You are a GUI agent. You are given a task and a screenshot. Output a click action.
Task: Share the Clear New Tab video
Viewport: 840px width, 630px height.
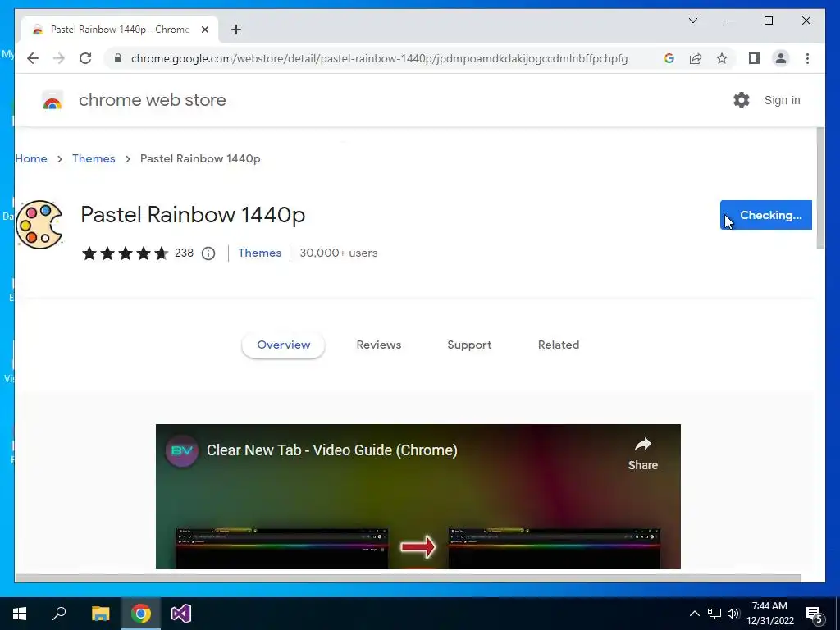[x=643, y=454]
